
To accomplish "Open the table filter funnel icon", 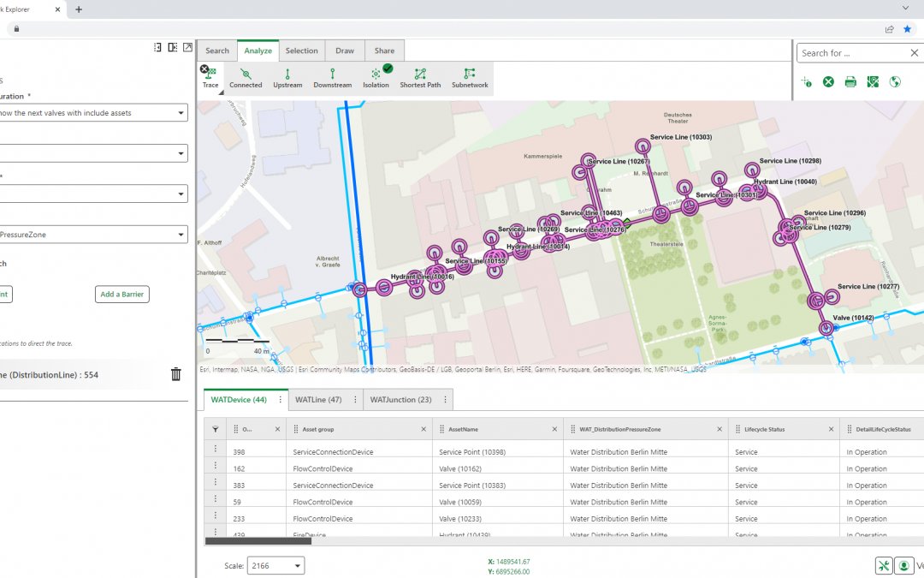I will [x=215, y=429].
